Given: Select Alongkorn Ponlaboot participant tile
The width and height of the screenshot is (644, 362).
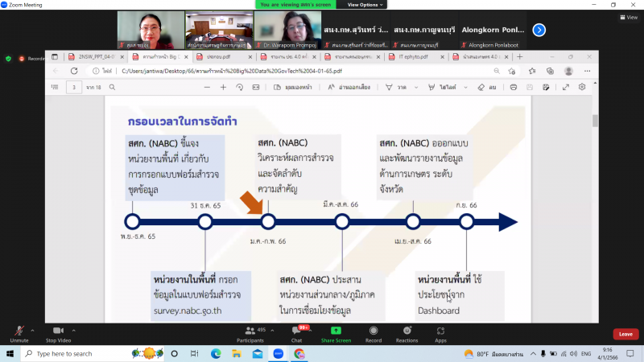Looking at the screenshot, I should click(493, 30).
